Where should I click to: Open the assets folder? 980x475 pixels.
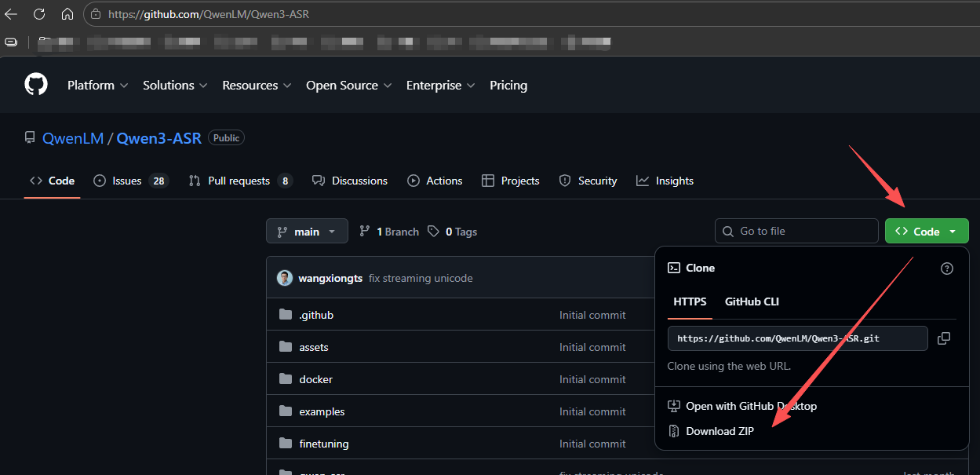pos(314,347)
